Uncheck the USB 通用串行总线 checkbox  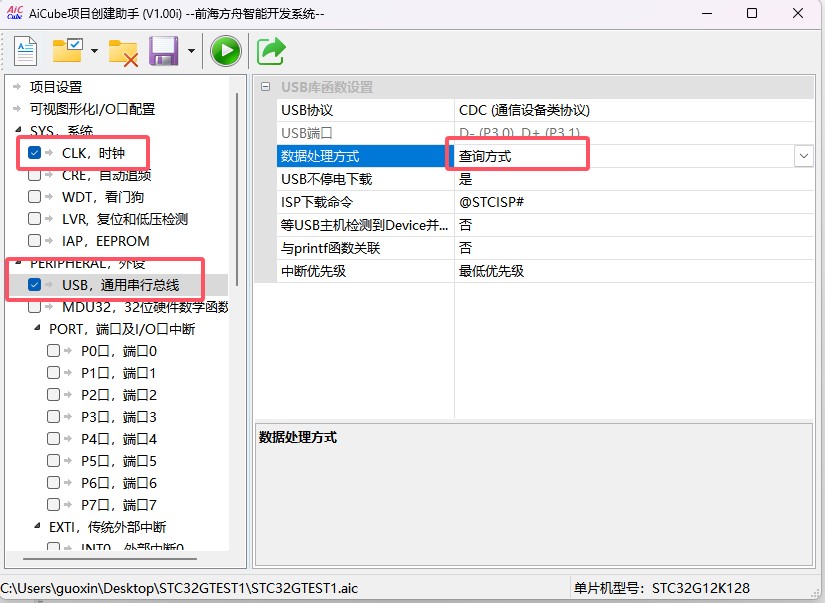(x=34, y=285)
